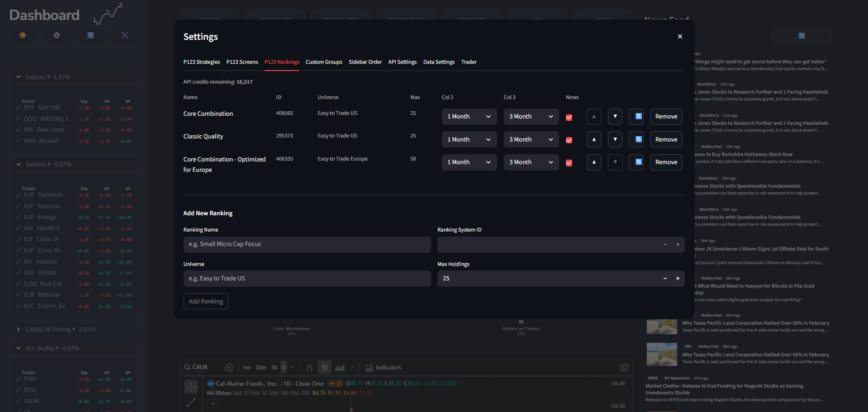Move Core Combination ranking down
The width and height of the screenshot is (868, 412).
(x=615, y=117)
